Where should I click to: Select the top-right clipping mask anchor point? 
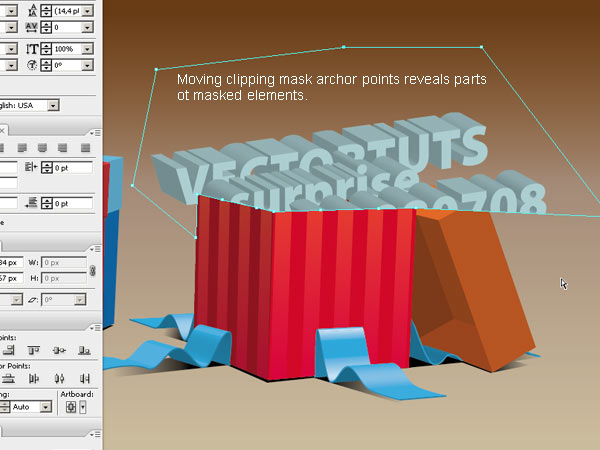481,47
